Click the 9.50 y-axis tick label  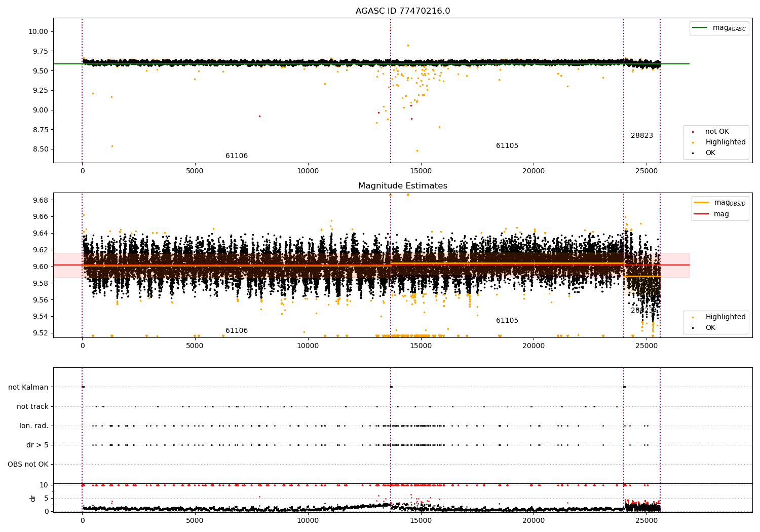[x=40, y=71]
